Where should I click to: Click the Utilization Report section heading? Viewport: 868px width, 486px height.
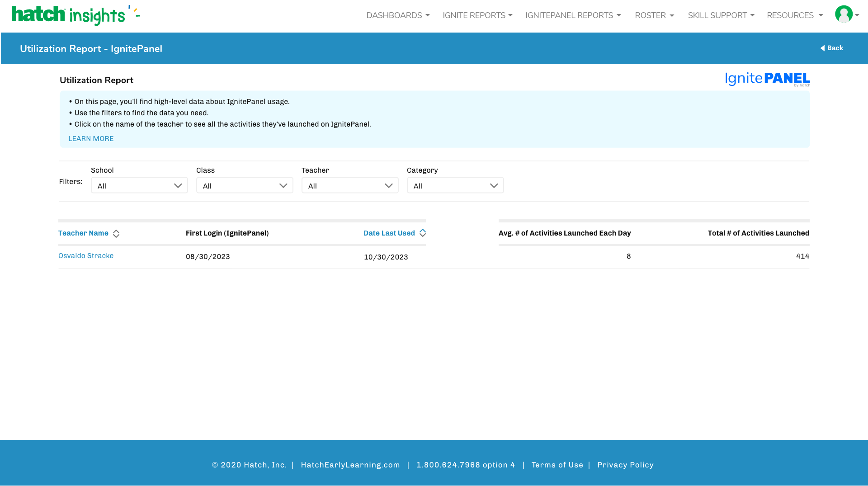[x=96, y=80]
